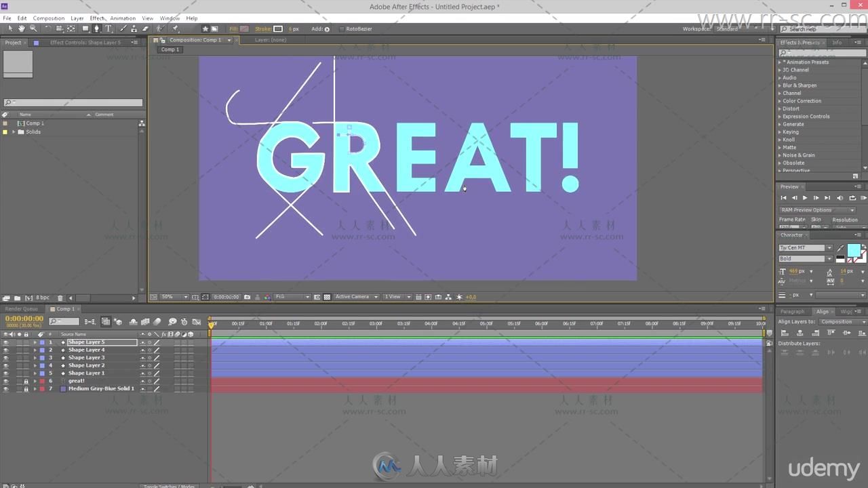Toggle loop option in Preview panel

(852, 198)
